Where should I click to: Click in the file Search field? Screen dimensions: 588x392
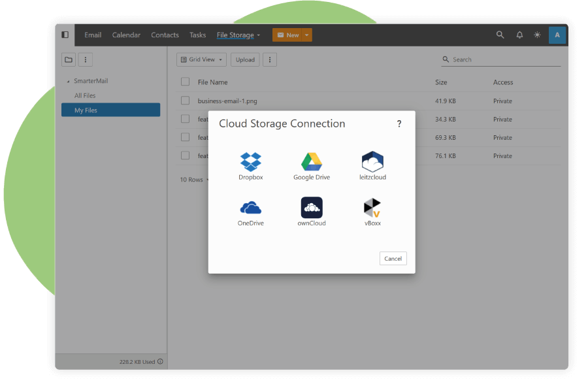[x=500, y=59]
